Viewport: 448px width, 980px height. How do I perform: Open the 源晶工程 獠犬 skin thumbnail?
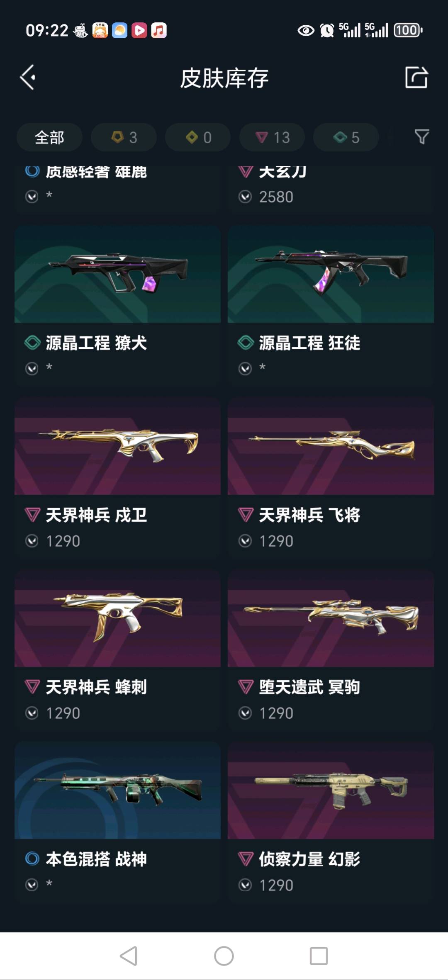point(117,274)
